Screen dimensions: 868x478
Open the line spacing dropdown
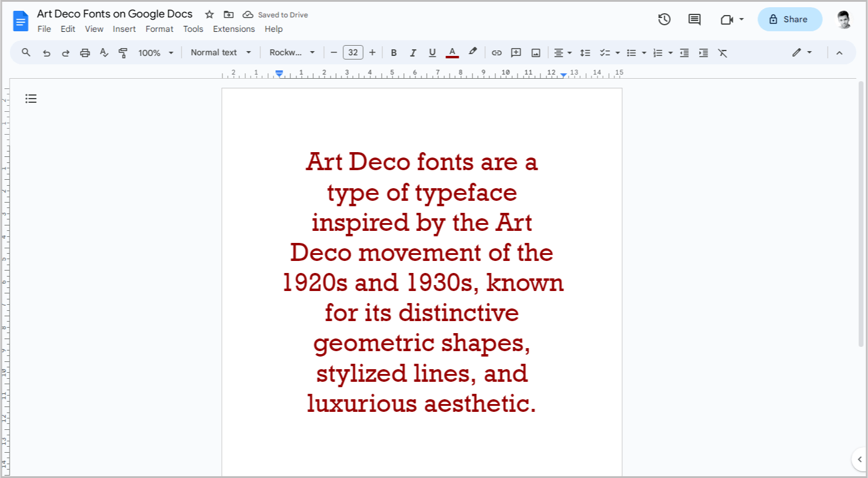coord(585,52)
